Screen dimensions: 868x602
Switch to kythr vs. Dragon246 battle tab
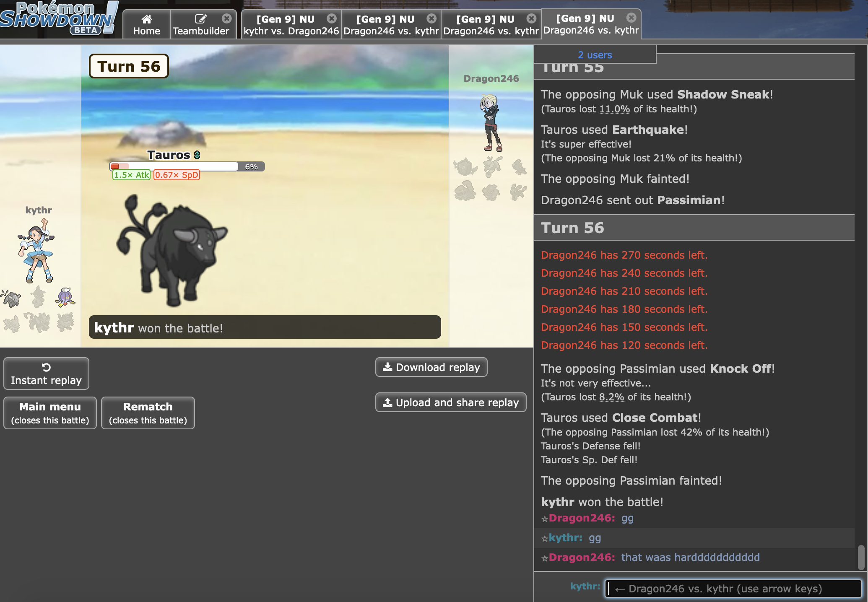(291, 25)
